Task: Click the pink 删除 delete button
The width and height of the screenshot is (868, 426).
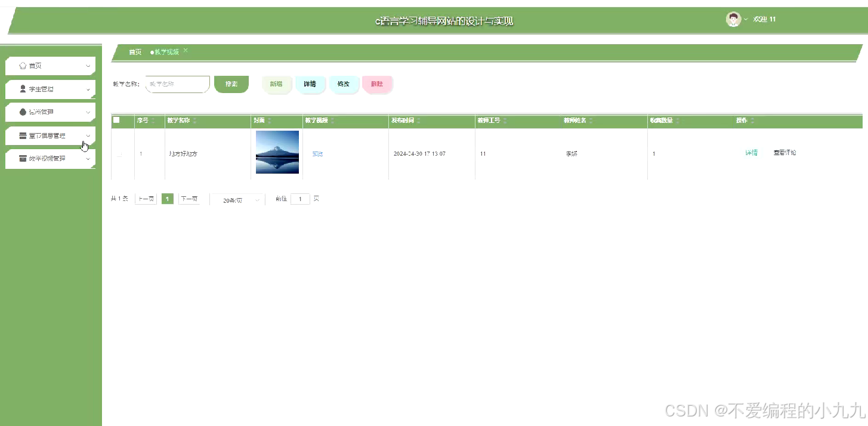Action: tap(377, 84)
